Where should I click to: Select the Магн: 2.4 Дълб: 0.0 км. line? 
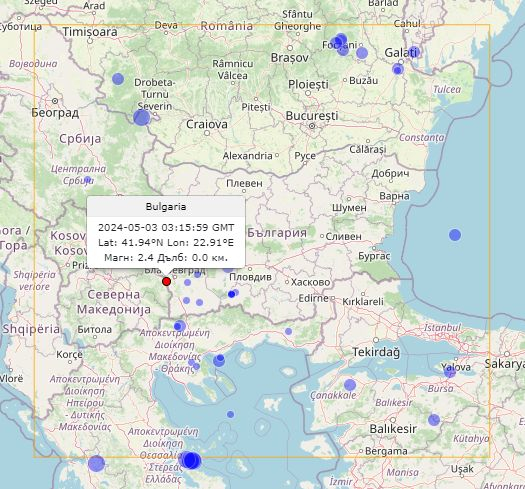(166, 258)
